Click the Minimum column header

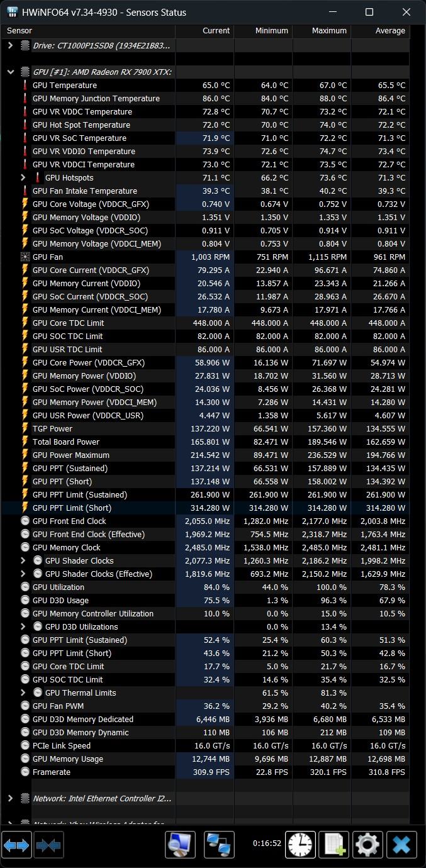(263, 30)
